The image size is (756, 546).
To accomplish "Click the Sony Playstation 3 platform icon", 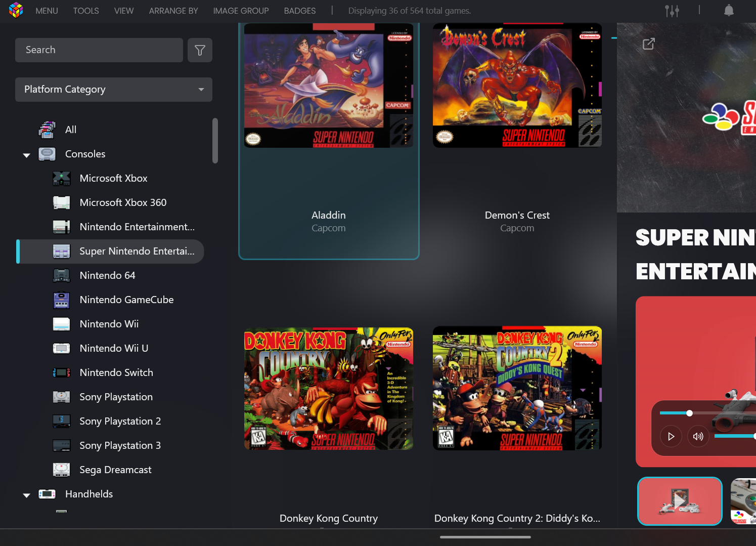I will pyautogui.click(x=62, y=445).
